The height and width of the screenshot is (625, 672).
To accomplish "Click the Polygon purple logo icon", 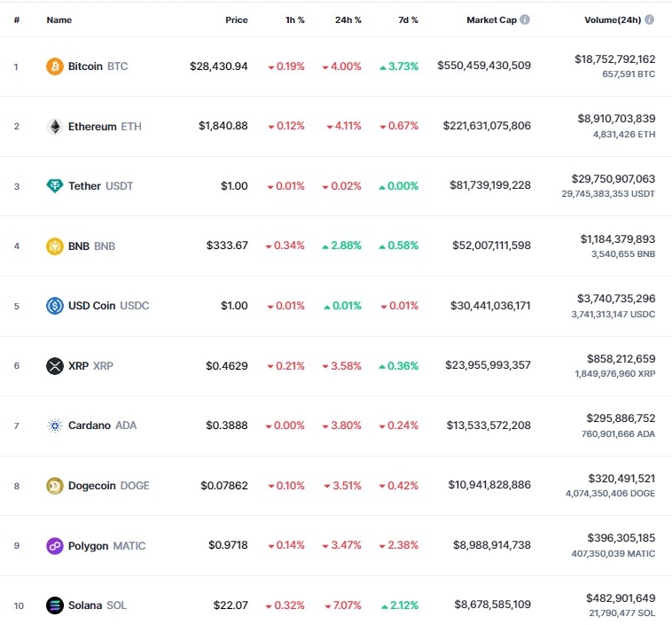I will pyautogui.click(x=55, y=546).
